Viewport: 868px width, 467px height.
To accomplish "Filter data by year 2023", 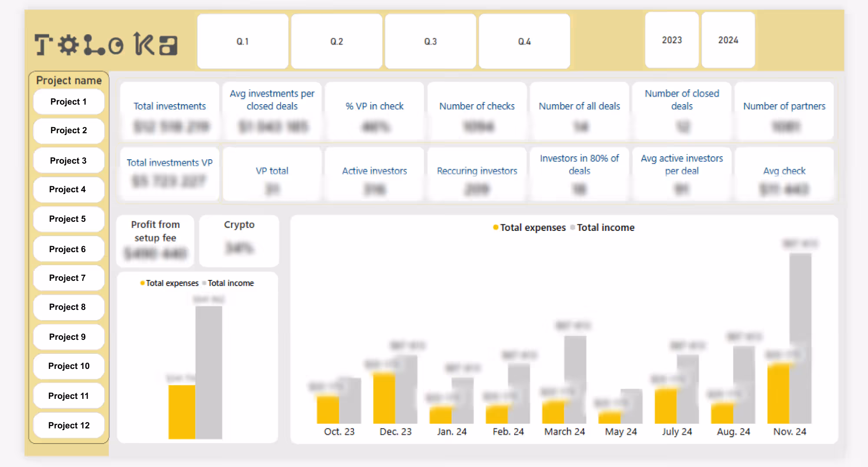I will (x=671, y=40).
